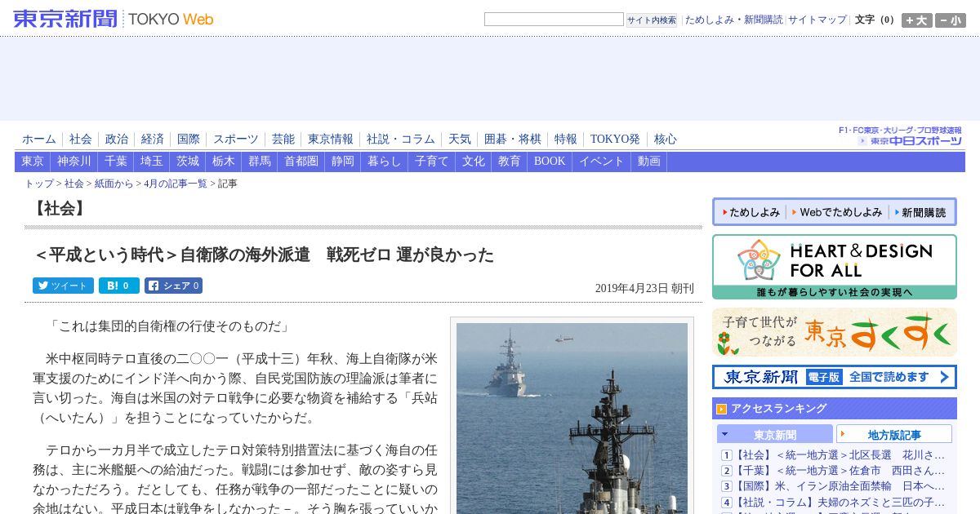Image resolution: width=980 pixels, height=514 pixels.
Task: Open 子育て in the blue bar
Action: (432, 162)
